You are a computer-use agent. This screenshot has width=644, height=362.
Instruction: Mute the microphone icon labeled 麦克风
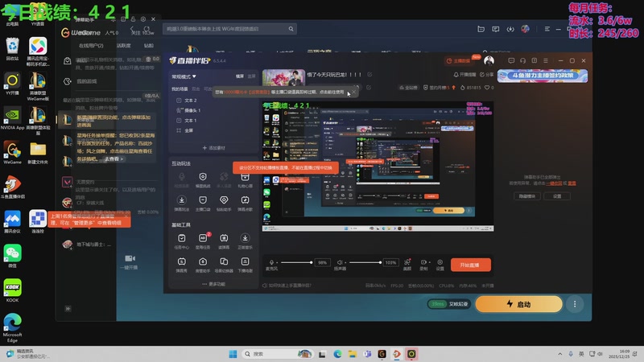(x=271, y=262)
